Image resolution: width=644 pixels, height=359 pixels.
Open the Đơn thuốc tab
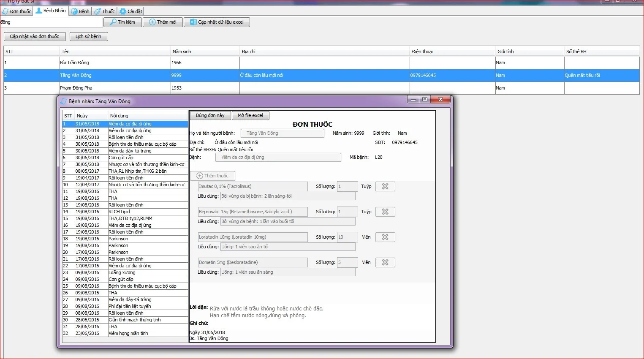coord(17,11)
